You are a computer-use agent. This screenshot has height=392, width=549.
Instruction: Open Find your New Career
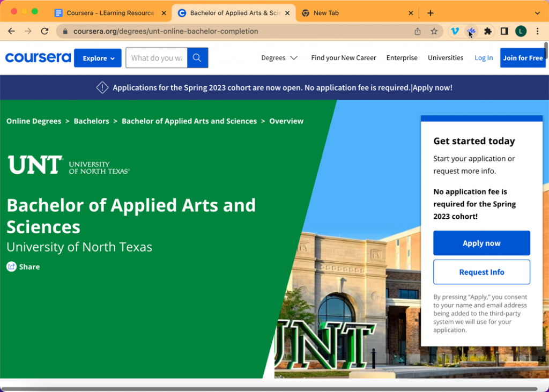pyautogui.click(x=344, y=58)
